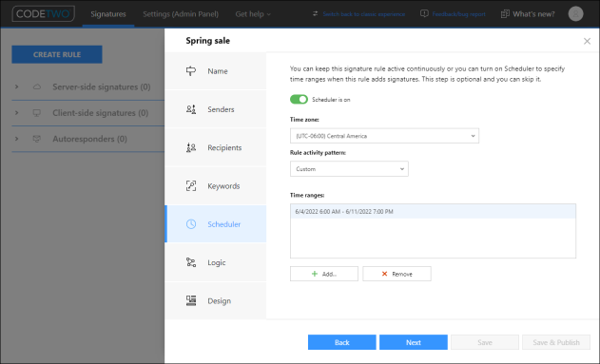600x364 pixels.
Task: Click the Name signpost icon
Action: [x=191, y=71]
